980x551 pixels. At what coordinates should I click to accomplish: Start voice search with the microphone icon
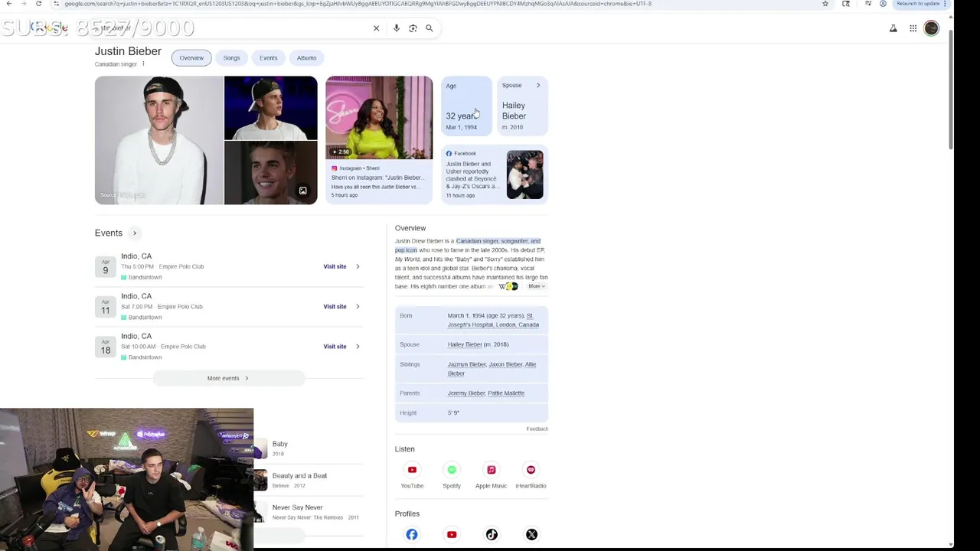396,28
